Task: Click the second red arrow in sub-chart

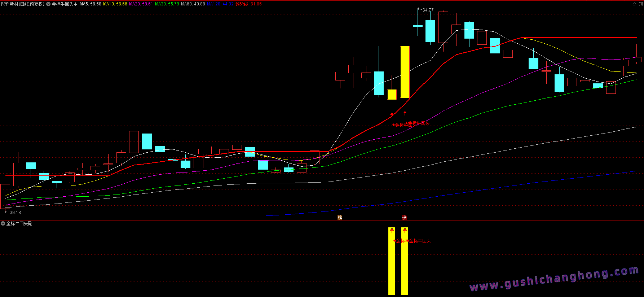Action: pos(405,231)
